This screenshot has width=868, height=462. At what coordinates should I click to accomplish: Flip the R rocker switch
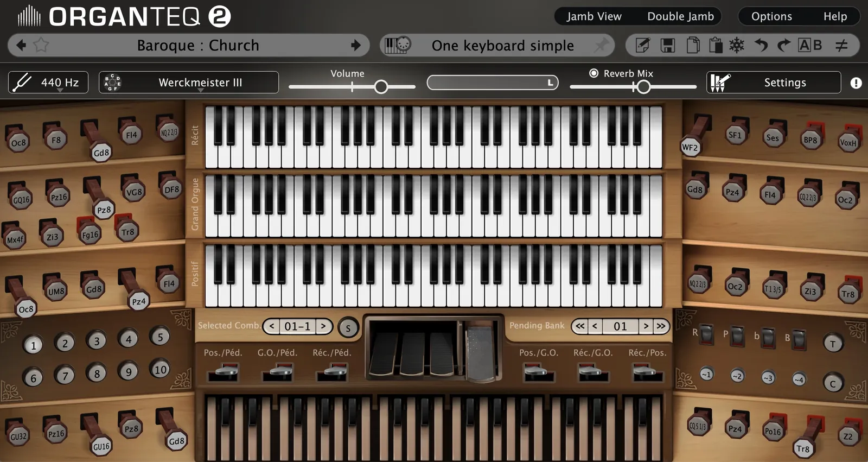click(x=707, y=334)
